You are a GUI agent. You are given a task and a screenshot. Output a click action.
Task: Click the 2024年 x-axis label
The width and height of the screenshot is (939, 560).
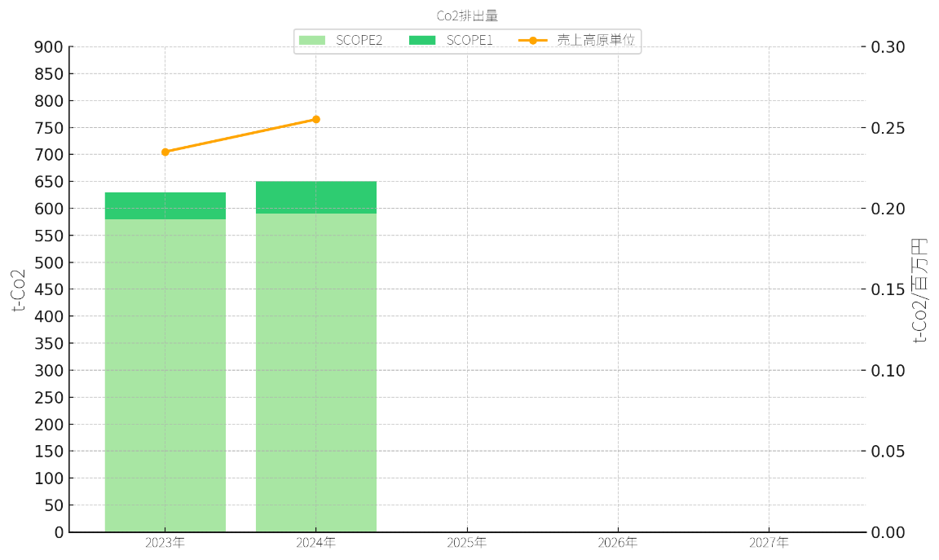pos(316,543)
